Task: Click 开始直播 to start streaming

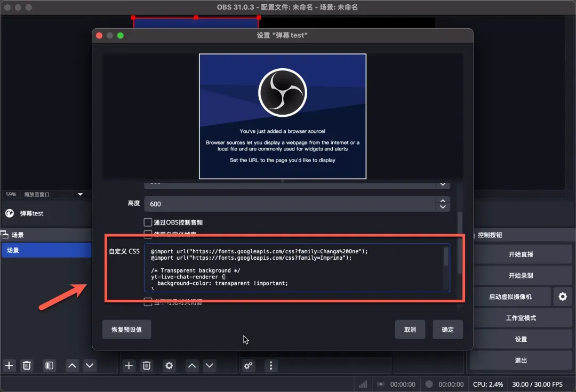Action: click(521, 254)
